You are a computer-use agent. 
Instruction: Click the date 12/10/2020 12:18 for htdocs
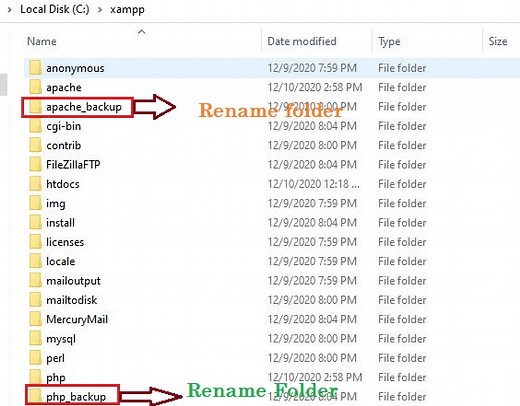click(x=313, y=184)
